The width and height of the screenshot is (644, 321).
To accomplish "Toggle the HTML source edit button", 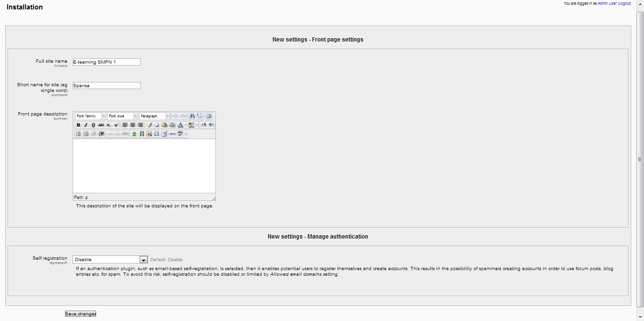I will point(173,134).
